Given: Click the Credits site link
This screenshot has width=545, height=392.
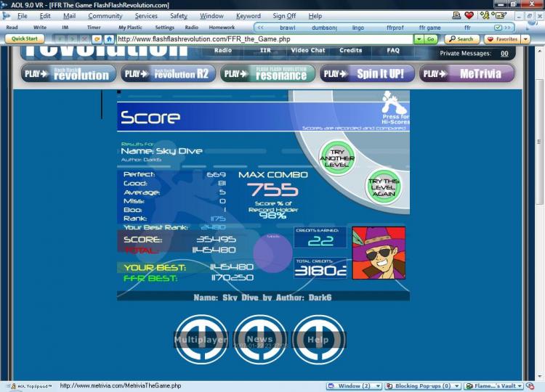Looking at the screenshot, I should pos(351,50).
